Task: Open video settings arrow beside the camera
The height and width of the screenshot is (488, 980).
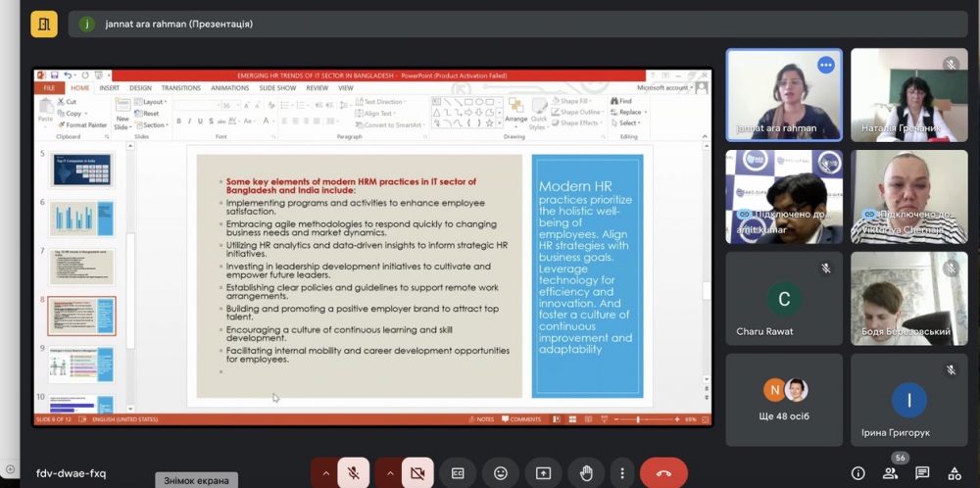Action: pyautogui.click(x=389, y=473)
